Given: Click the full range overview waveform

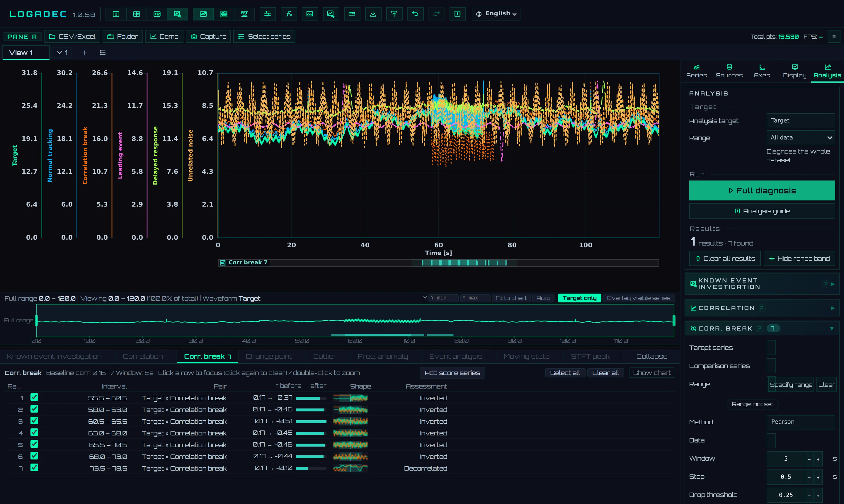Looking at the screenshot, I should click(355, 320).
